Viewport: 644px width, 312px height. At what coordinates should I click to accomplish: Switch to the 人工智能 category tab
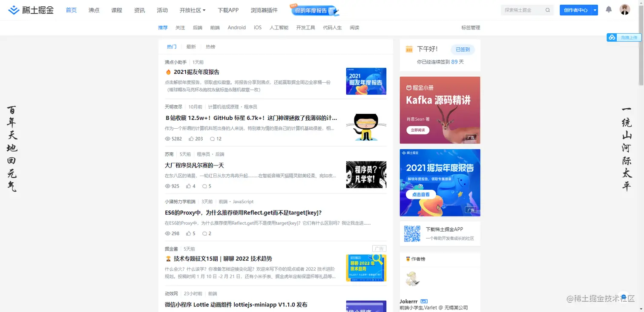click(279, 28)
